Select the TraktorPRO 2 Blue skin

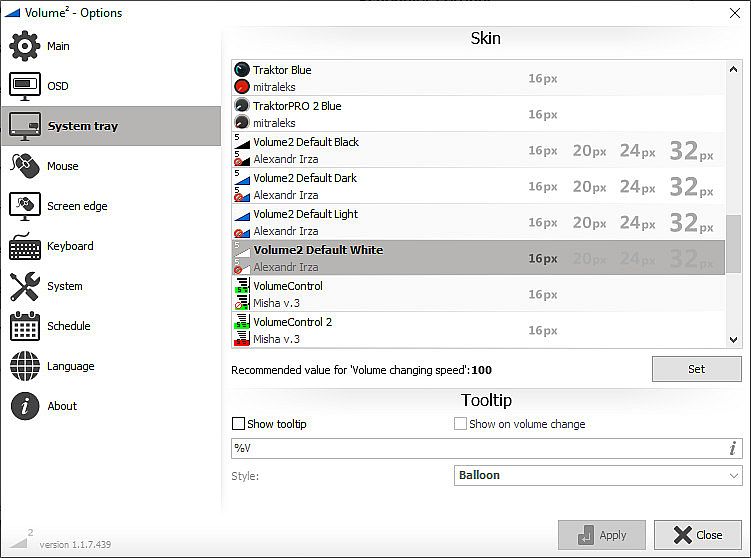tap(478, 114)
